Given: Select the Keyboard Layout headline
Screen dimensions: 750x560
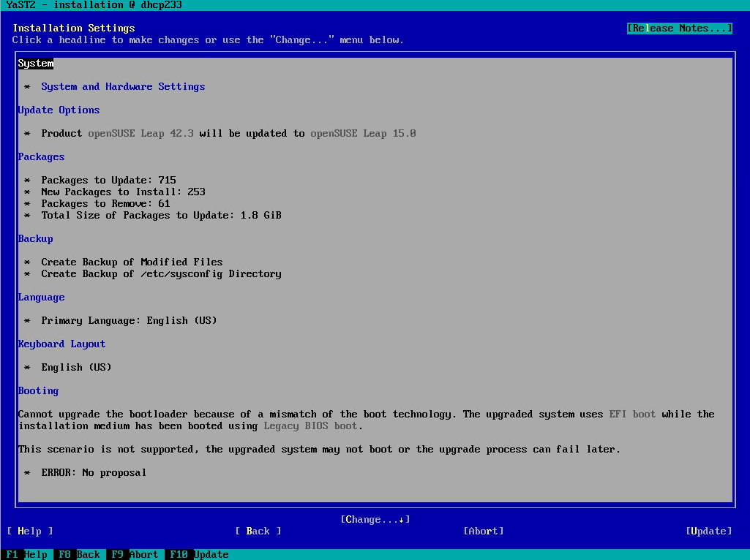Looking at the screenshot, I should tap(61, 344).
